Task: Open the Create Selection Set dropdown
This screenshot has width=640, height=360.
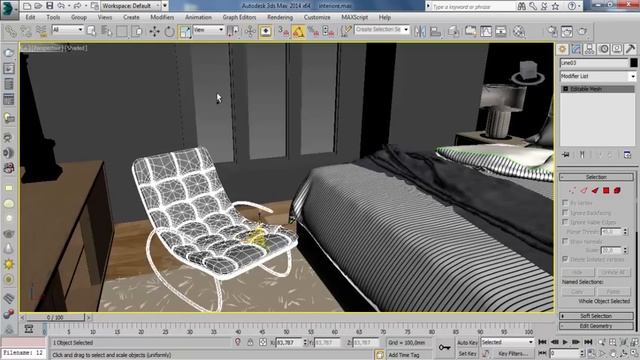Action: point(382,30)
